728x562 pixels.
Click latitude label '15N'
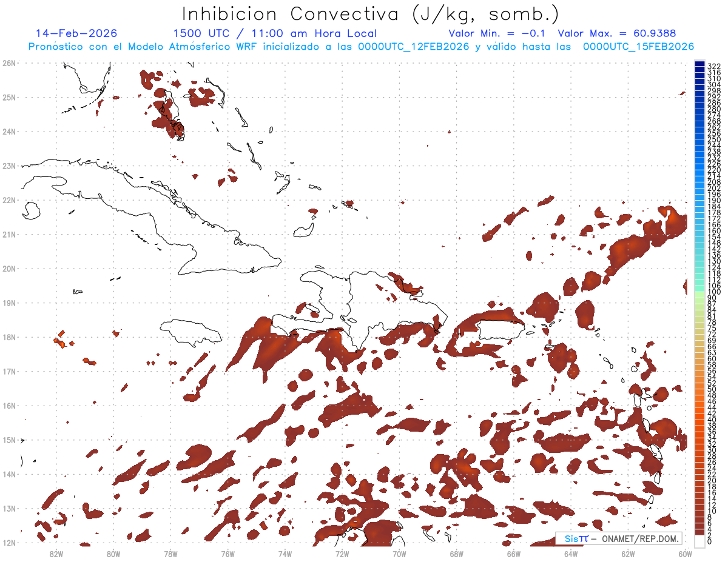tap(9, 440)
